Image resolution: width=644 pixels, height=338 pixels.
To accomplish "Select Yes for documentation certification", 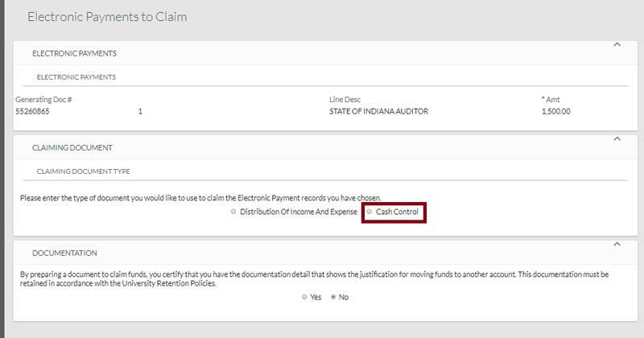I will click(x=303, y=297).
